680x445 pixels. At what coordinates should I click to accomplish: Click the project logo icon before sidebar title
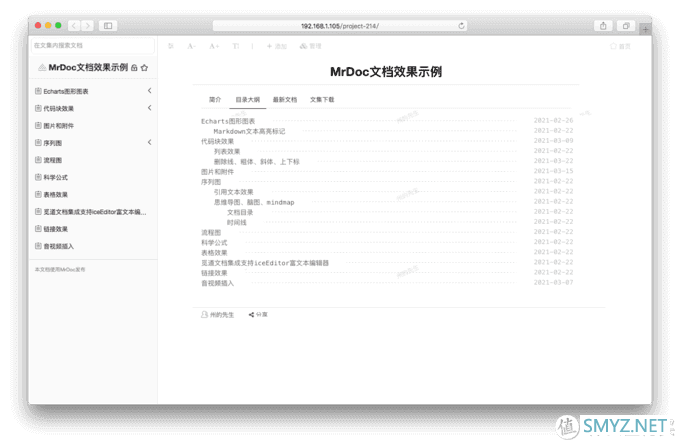tap(42, 68)
